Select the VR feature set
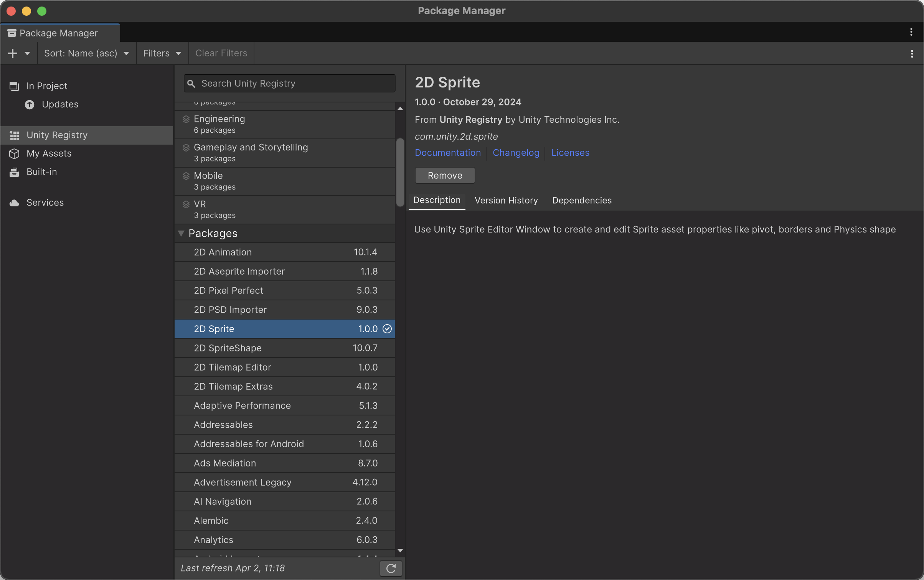 click(285, 210)
